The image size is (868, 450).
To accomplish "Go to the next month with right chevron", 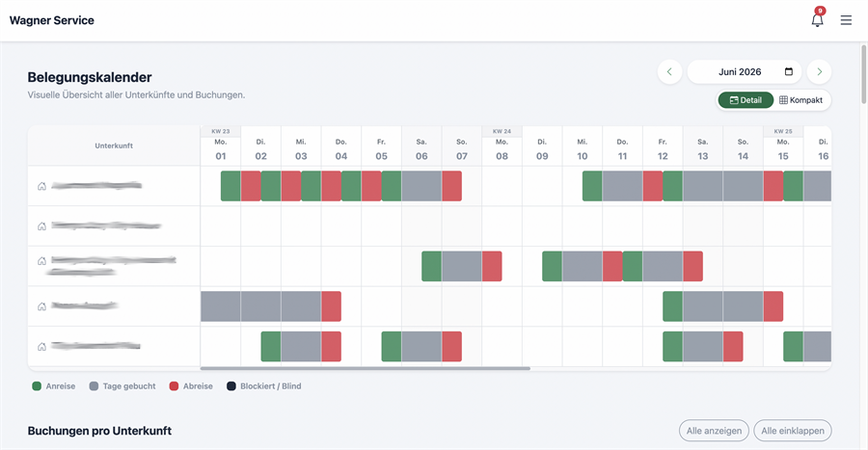I will coord(819,72).
